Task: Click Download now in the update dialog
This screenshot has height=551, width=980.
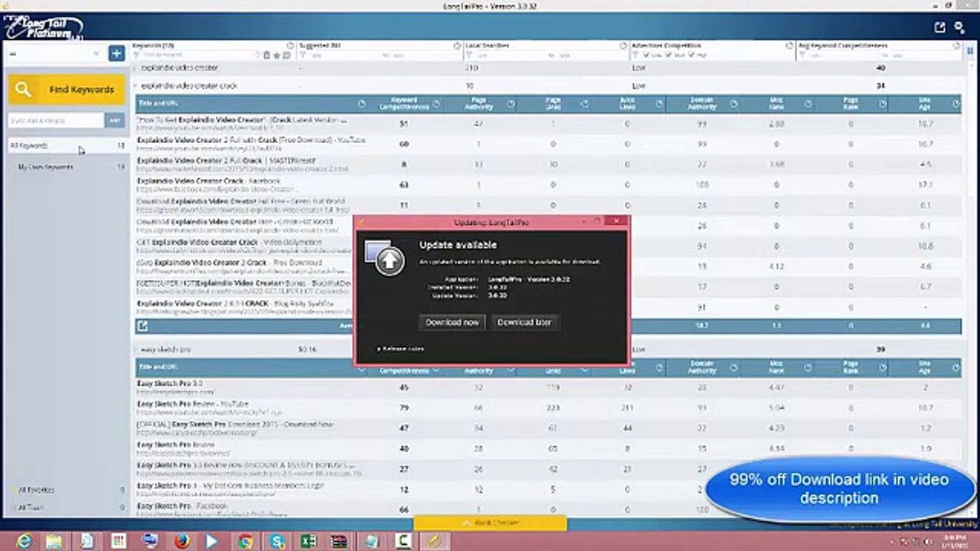Action: 452,322
